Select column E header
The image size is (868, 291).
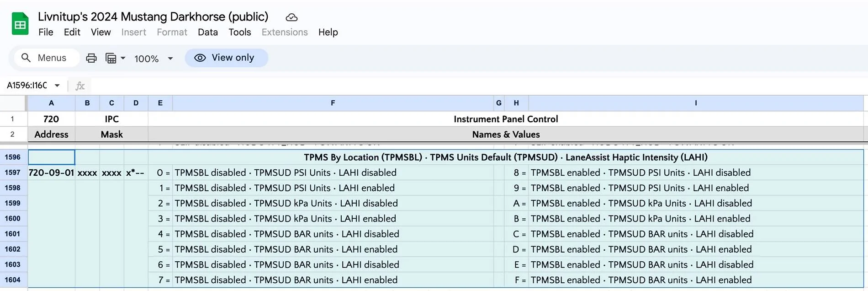160,103
